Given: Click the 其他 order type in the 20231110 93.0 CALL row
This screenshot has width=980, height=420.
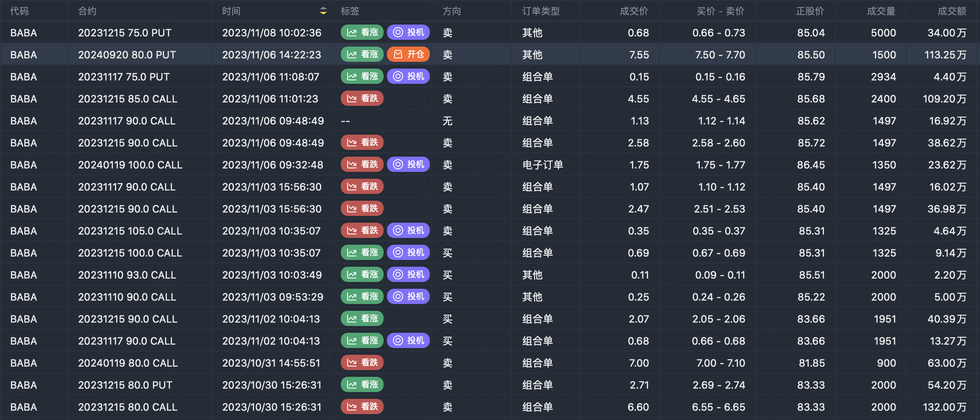Looking at the screenshot, I should click(x=532, y=275).
